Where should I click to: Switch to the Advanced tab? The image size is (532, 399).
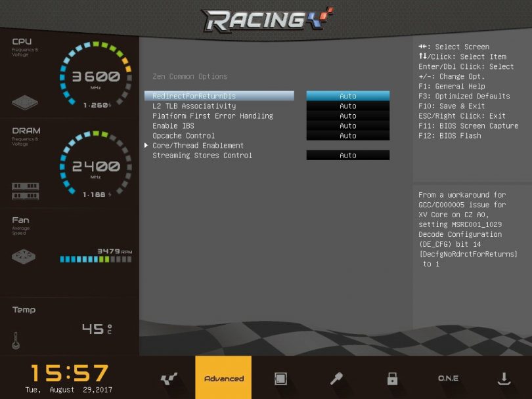(223, 379)
